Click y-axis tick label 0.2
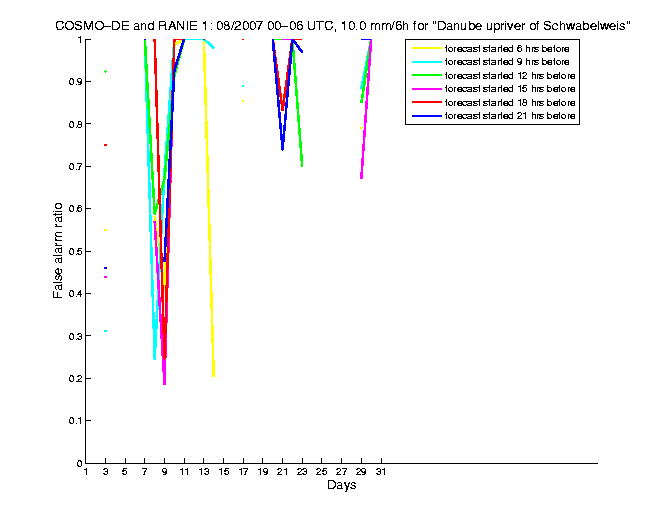Screen dimensions: 660x520 [75, 379]
